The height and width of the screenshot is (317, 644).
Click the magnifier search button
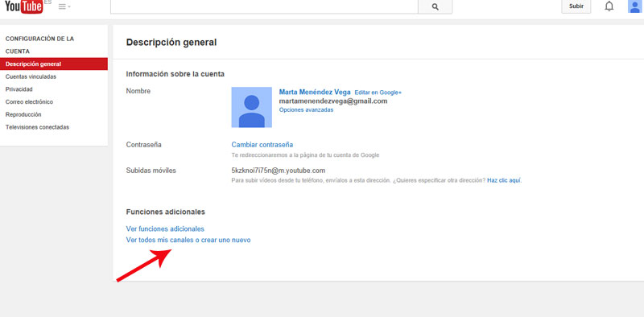click(436, 6)
